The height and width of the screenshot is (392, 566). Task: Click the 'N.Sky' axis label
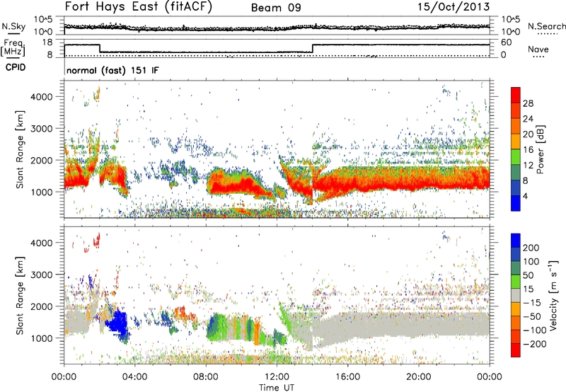[13, 26]
